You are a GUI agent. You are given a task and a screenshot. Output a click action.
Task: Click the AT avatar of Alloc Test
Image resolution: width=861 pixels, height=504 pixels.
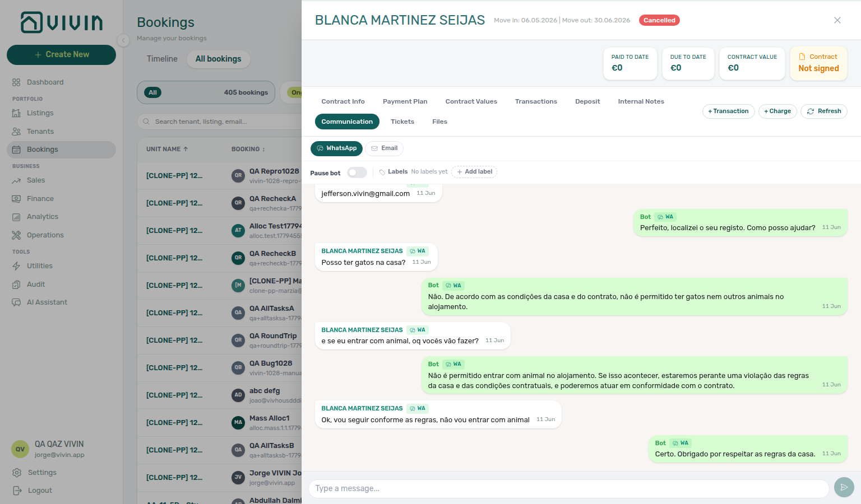pyautogui.click(x=238, y=231)
